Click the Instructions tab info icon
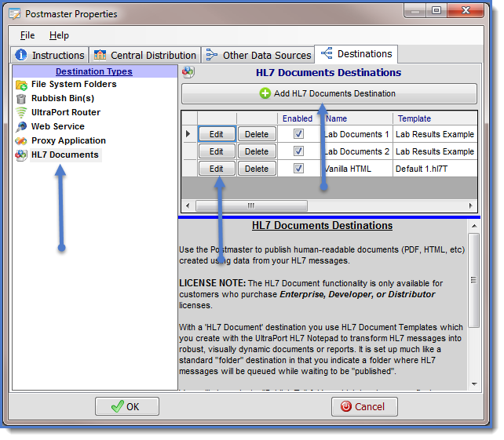 pyautogui.click(x=21, y=55)
